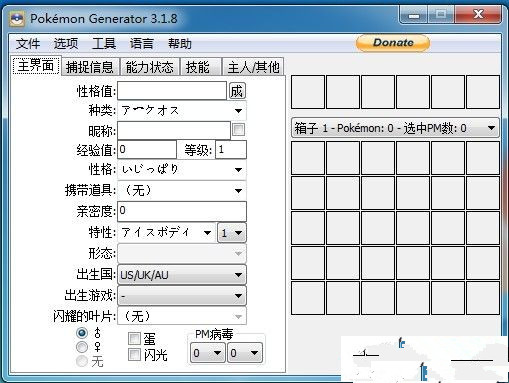Viewport: 509px width, 383px height.
Task: Click the 昵称 nickname input field
Action: (174, 130)
